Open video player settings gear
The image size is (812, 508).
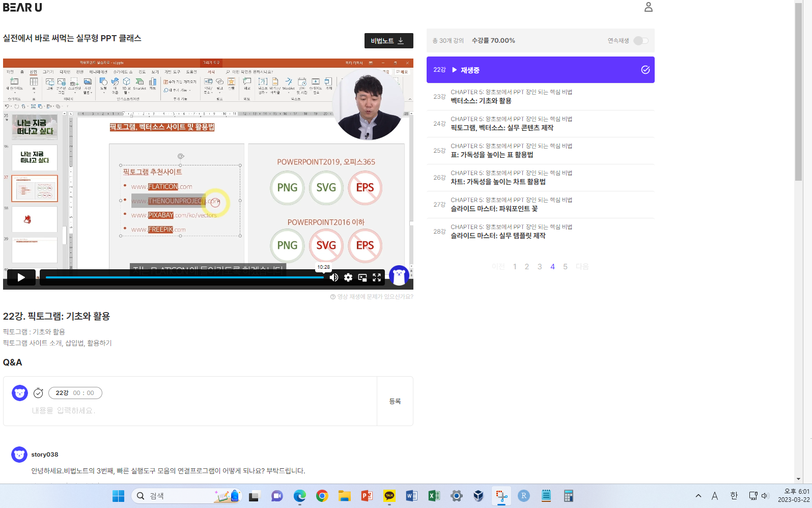348,277
